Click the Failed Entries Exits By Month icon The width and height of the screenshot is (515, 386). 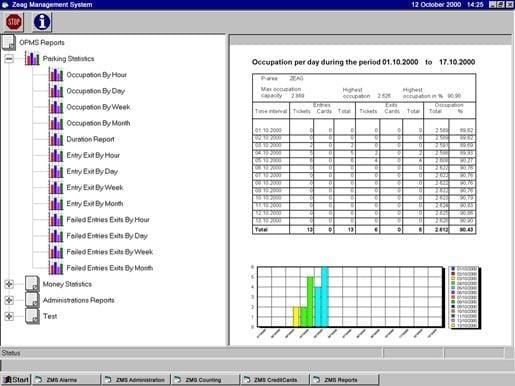tap(56, 268)
